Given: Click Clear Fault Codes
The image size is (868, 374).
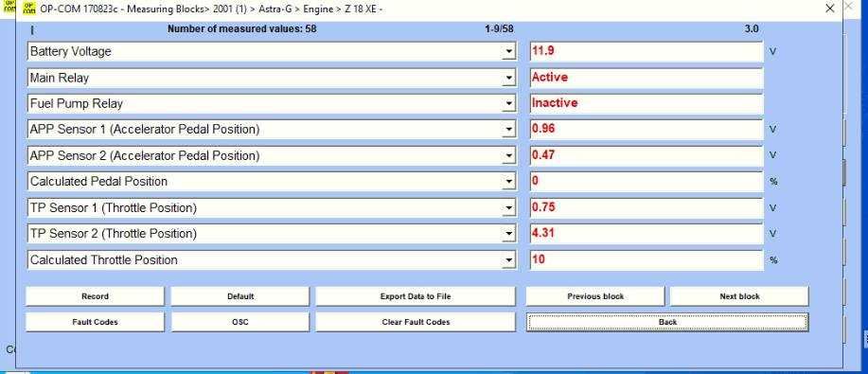Looking at the screenshot, I should click(416, 322).
